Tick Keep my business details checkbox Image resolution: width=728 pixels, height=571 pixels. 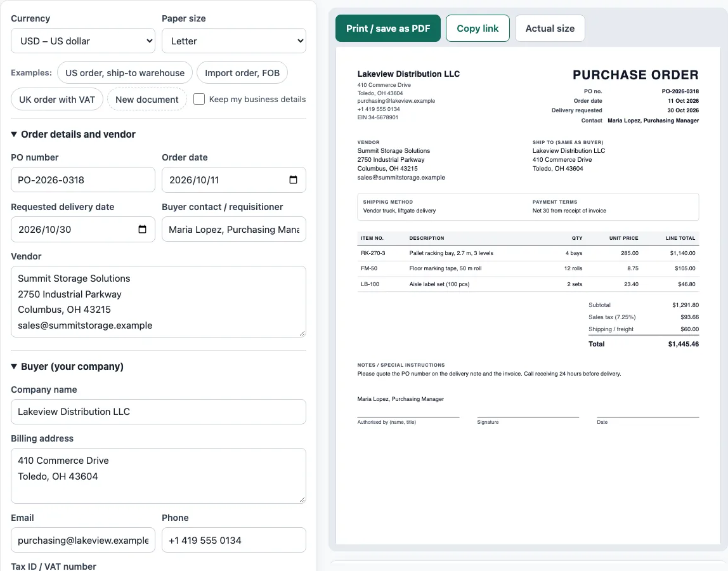pyautogui.click(x=199, y=99)
